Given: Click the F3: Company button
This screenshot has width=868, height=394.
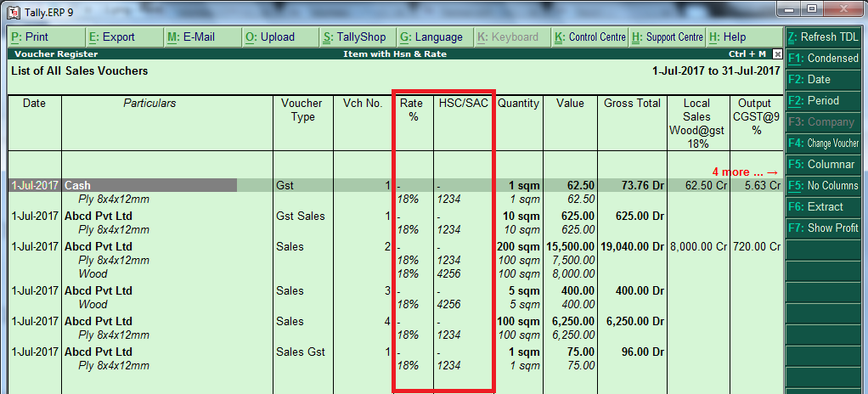Looking at the screenshot, I should click(x=823, y=121).
